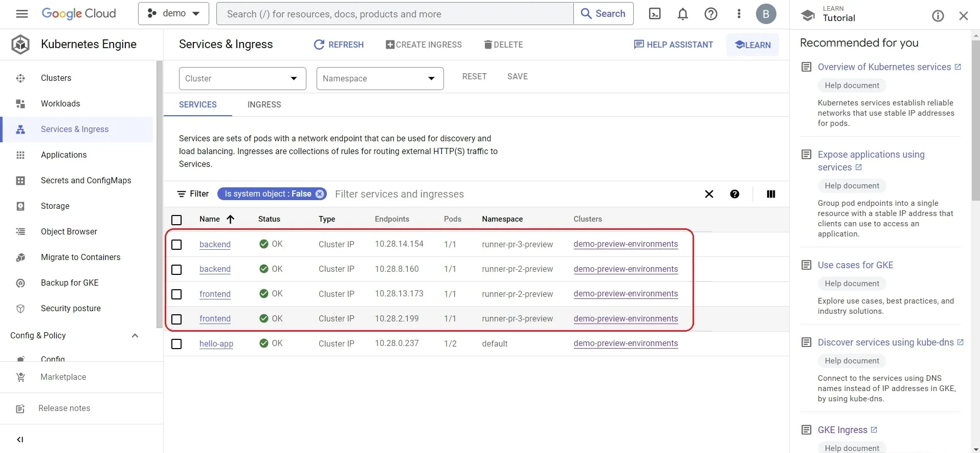Click the Security posture shield icon
Viewport: 980px width, 453px height.
(x=20, y=309)
